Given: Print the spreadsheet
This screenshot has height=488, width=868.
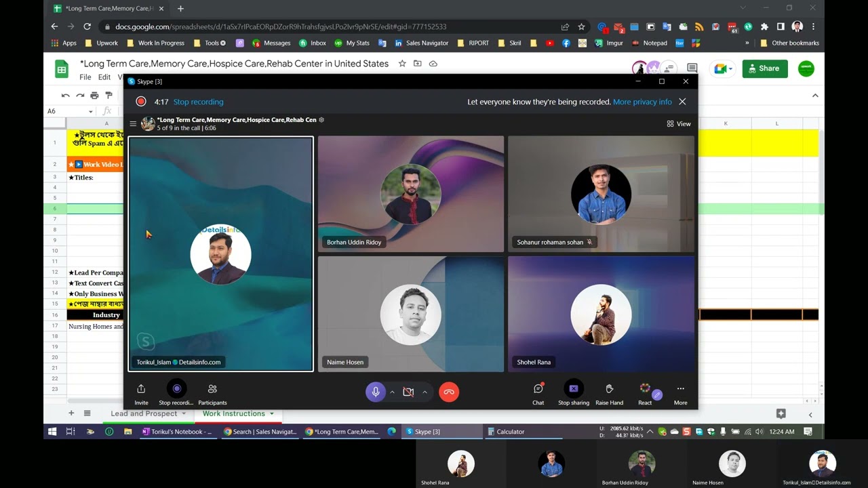Looking at the screenshot, I should point(94,96).
